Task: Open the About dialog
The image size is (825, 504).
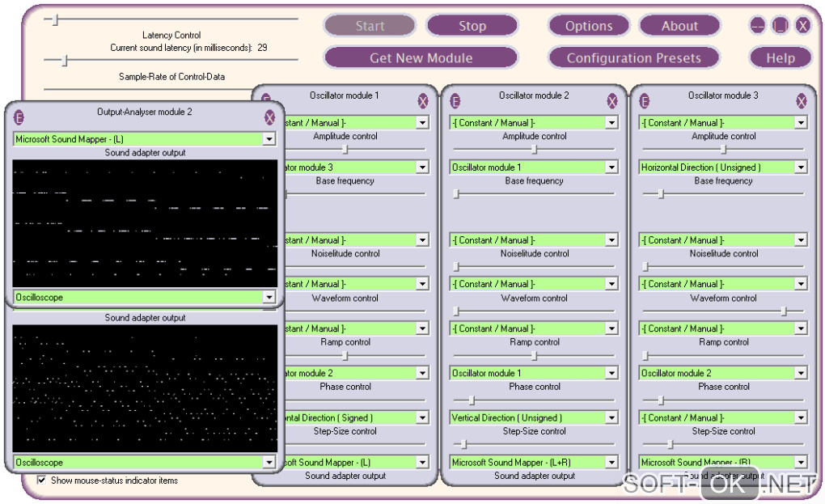Action: click(679, 26)
